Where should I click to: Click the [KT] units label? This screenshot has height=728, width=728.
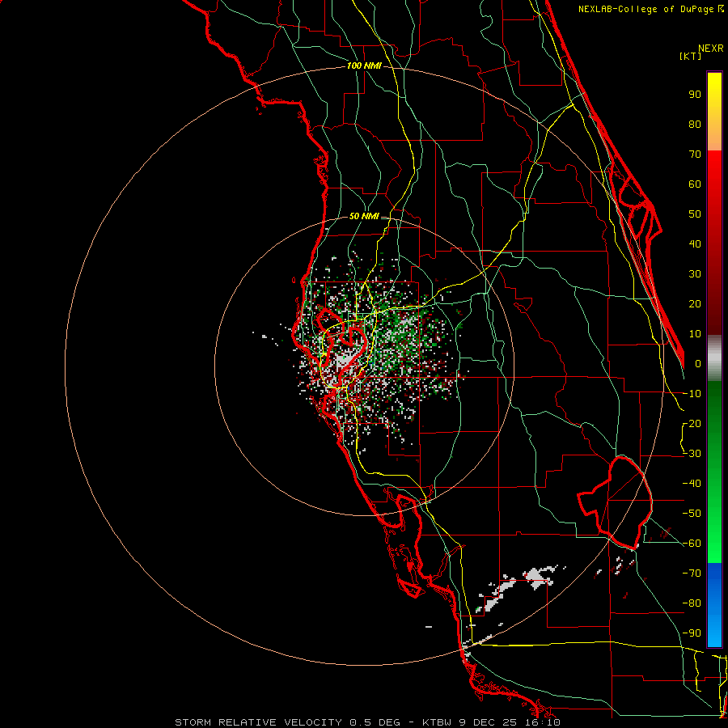[x=691, y=56]
